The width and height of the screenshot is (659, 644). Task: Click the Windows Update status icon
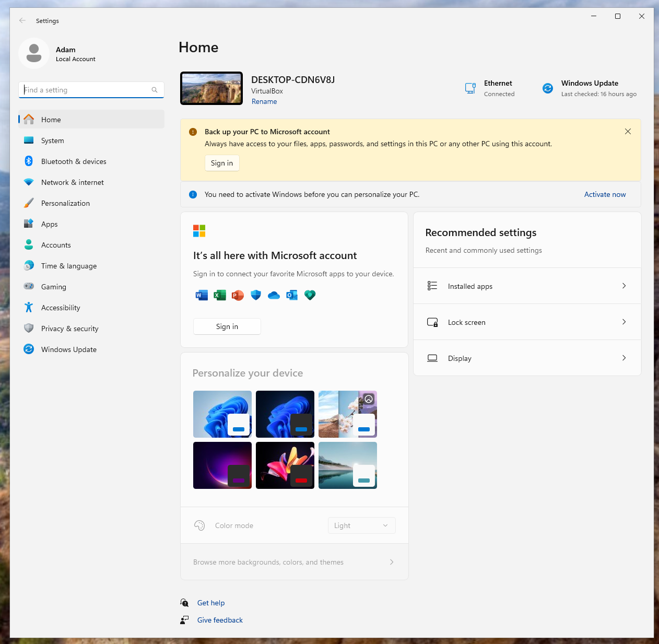tap(547, 88)
